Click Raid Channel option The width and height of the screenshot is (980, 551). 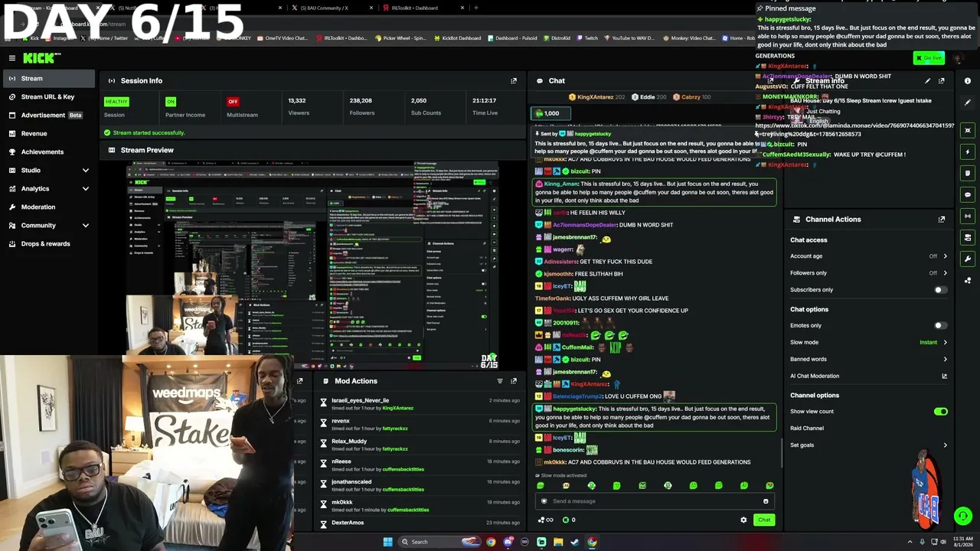(x=807, y=429)
